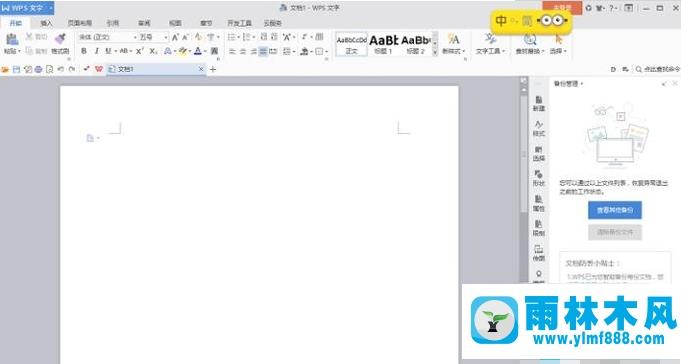Open the highlight color dropdown arrow
The image size is (690, 364).
point(190,51)
